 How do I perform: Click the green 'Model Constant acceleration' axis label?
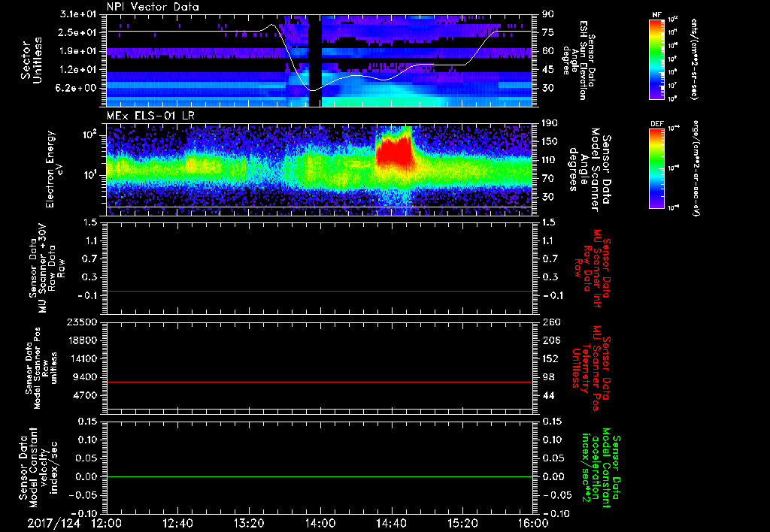[601, 467]
